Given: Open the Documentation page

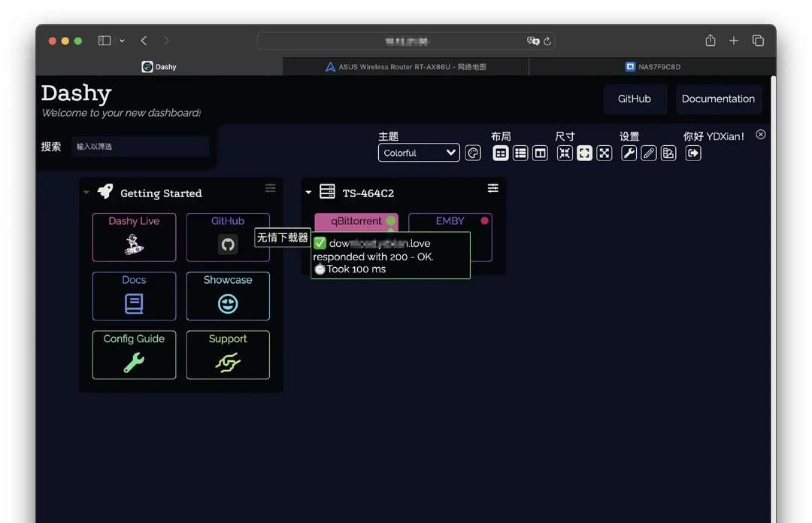Looking at the screenshot, I should pos(718,99).
